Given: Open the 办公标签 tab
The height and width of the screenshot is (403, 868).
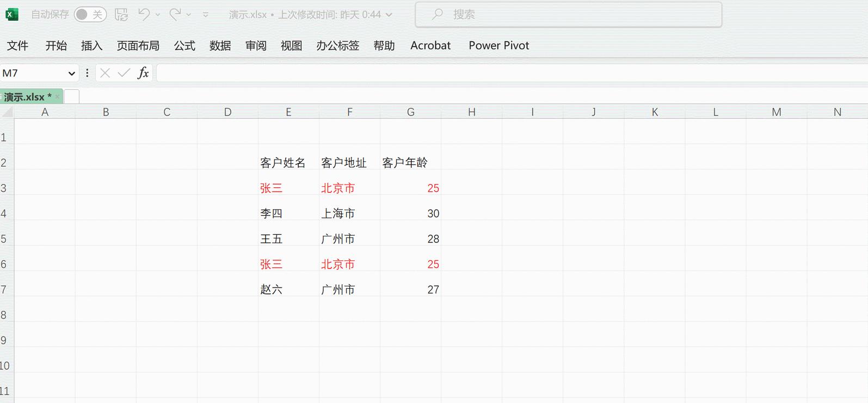Looking at the screenshot, I should [338, 46].
